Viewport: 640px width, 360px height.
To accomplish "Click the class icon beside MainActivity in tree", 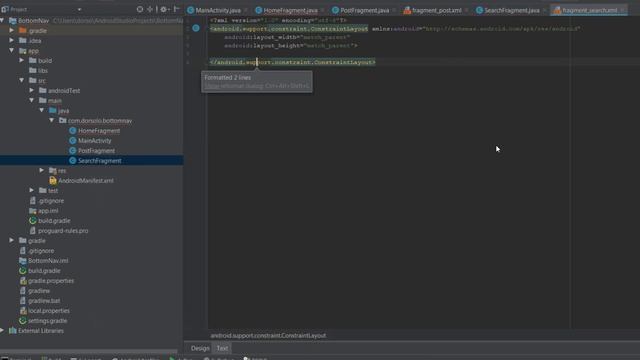I will tap(73, 141).
